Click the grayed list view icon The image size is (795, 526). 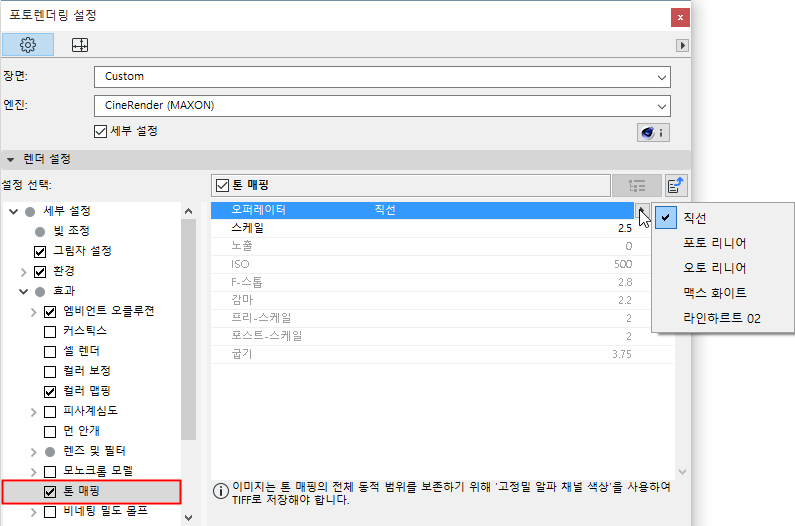click(637, 186)
